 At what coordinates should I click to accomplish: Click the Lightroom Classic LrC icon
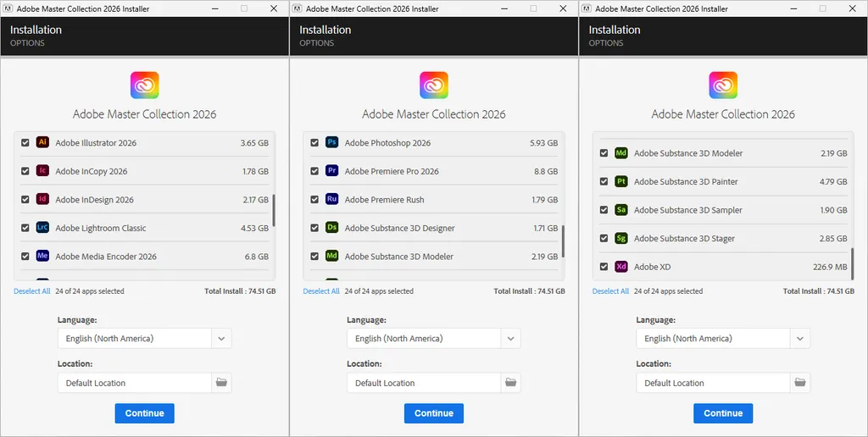pyautogui.click(x=42, y=227)
